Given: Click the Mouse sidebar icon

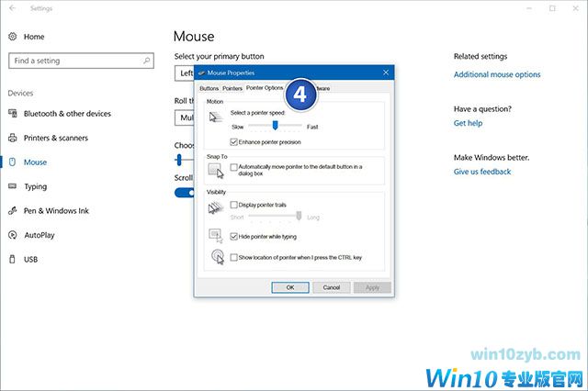Looking at the screenshot, I should pyautogui.click(x=12, y=162).
